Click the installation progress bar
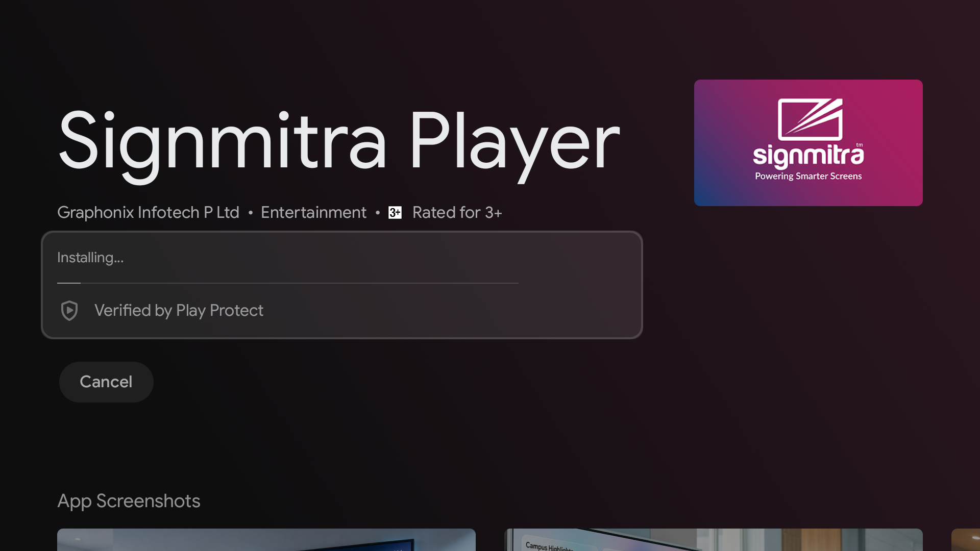The width and height of the screenshot is (980, 551). [288, 283]
